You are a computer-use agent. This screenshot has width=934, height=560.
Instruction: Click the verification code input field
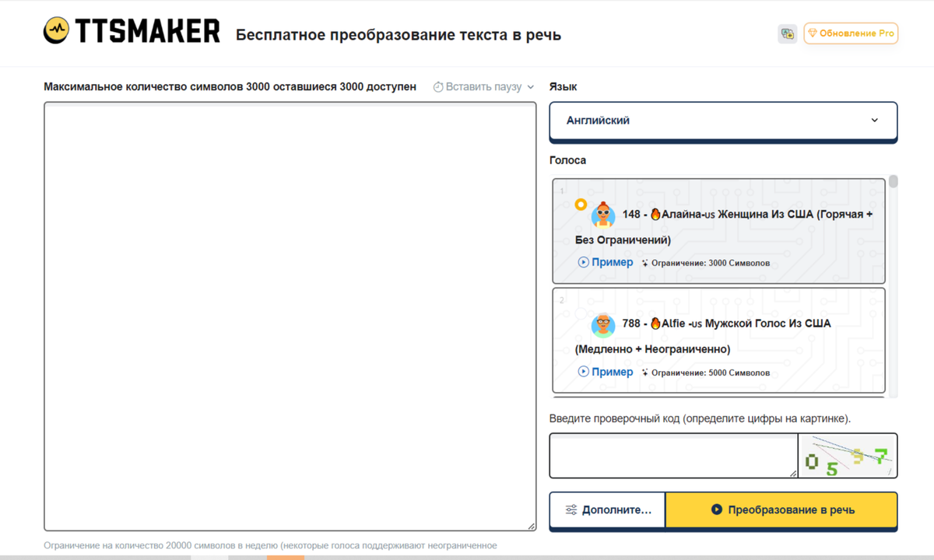pos(674,456)
